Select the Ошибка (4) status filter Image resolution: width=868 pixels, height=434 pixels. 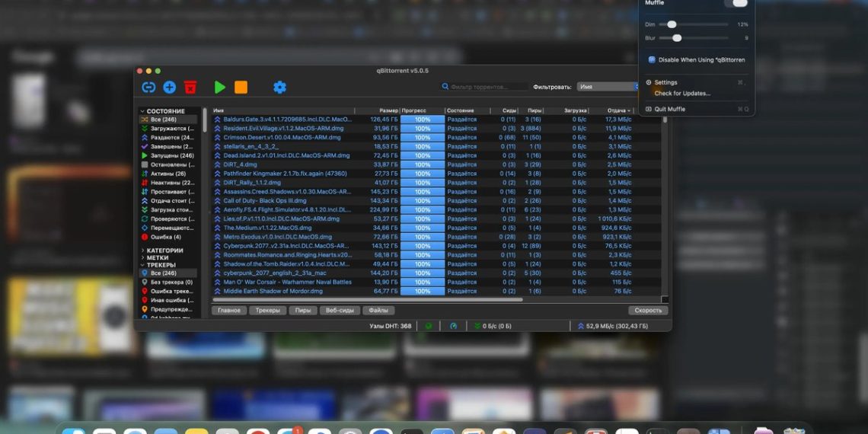click(165, 237)
